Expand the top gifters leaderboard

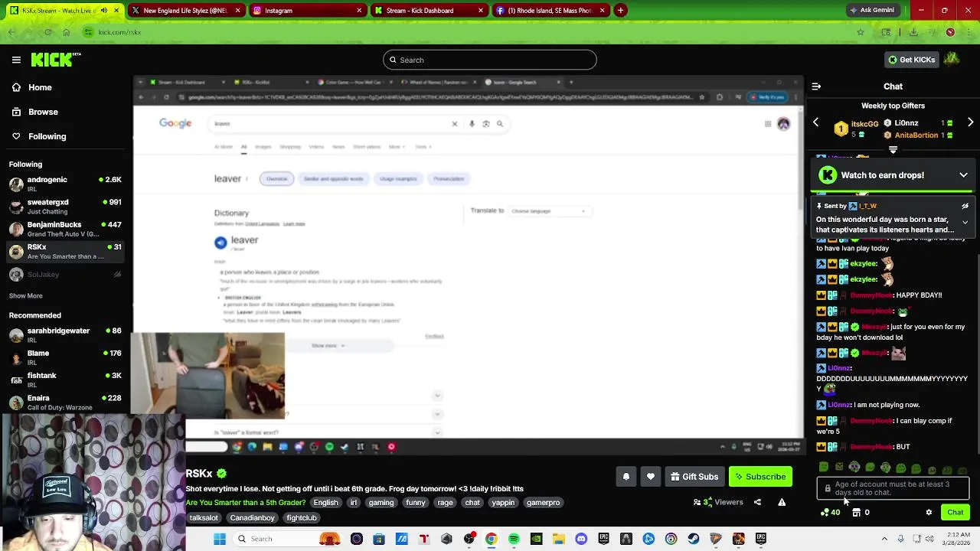[x=893, y=150]
